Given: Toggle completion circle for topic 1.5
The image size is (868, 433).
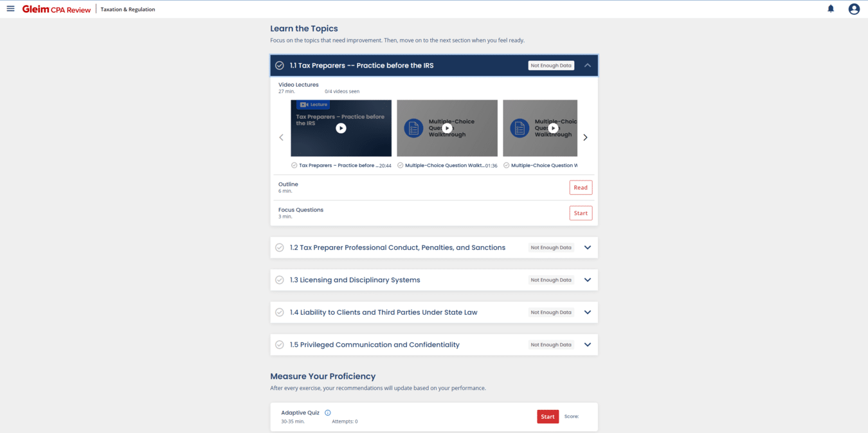Looking at the screenshot, I should click(x=280, y=344).
